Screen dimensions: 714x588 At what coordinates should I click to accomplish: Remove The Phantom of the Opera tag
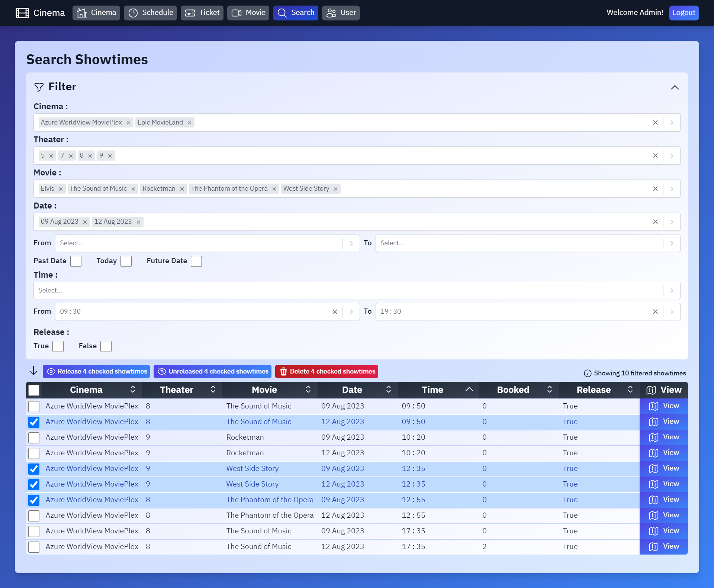click(x=274, y=189)
